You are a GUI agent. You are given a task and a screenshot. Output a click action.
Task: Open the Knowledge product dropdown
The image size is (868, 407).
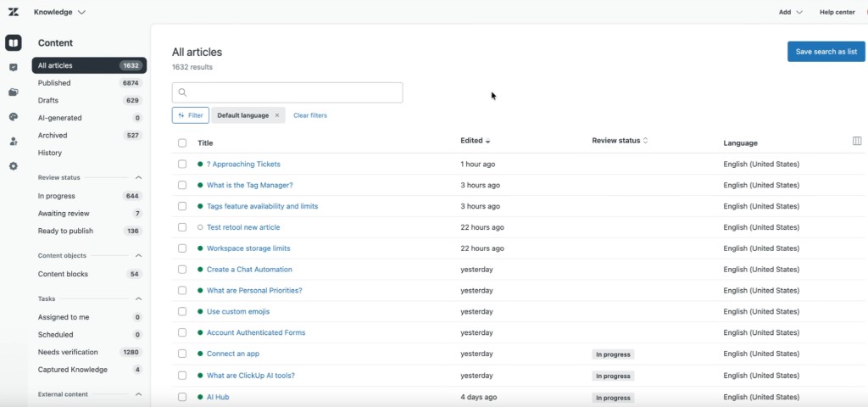pyautogui.click(x=60, y=12)
